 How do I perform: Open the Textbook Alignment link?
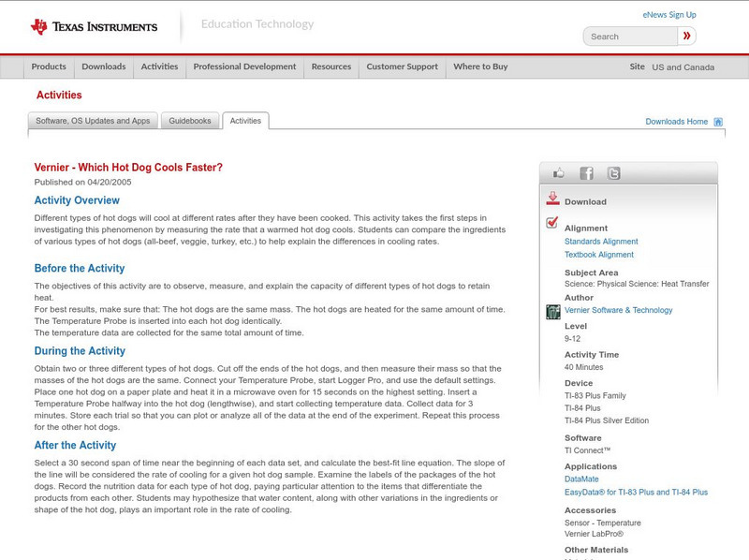(x=599, y=255)
